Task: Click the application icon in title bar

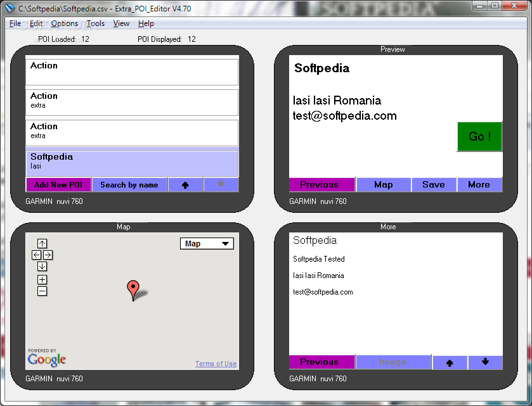Action: [10, 8]
